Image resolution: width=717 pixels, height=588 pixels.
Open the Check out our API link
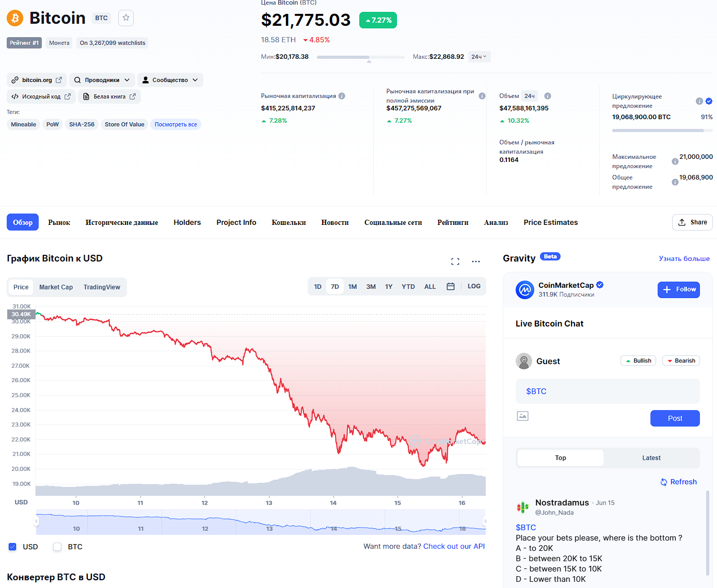click(x=454, y=546)
